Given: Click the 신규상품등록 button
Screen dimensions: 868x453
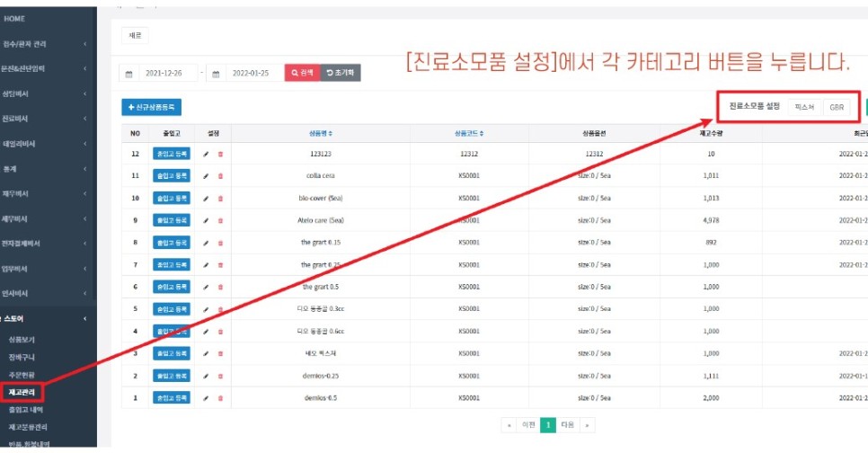Looking at the screenshot, I should tap(151, 107).
